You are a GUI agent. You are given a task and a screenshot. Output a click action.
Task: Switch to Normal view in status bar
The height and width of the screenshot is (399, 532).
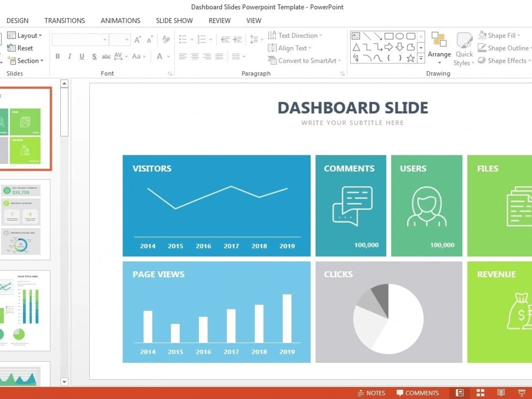(x=460, y=393)
